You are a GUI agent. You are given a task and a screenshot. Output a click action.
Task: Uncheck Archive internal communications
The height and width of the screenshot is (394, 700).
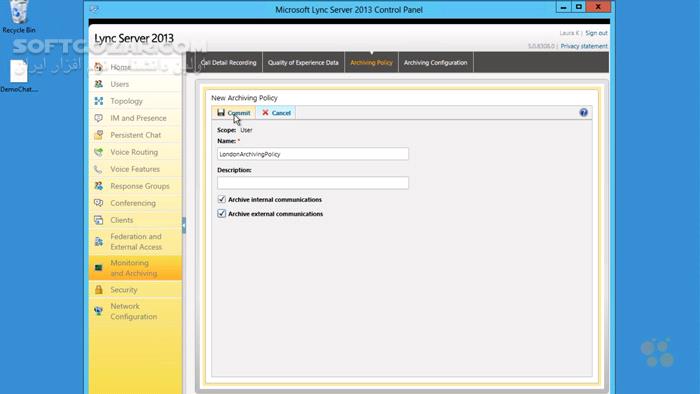click(221, 199)
